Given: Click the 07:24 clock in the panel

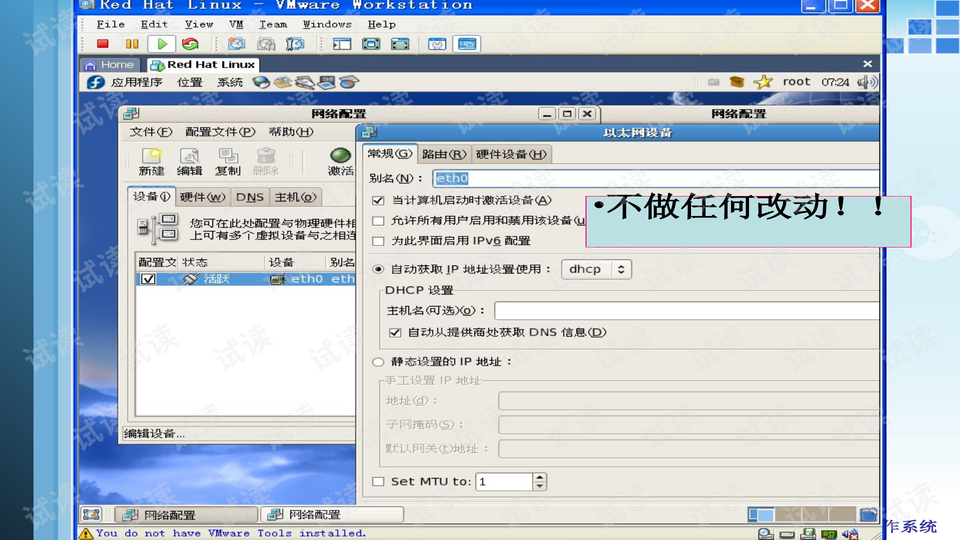Looking at the screenshot, I should click(835, 82).
